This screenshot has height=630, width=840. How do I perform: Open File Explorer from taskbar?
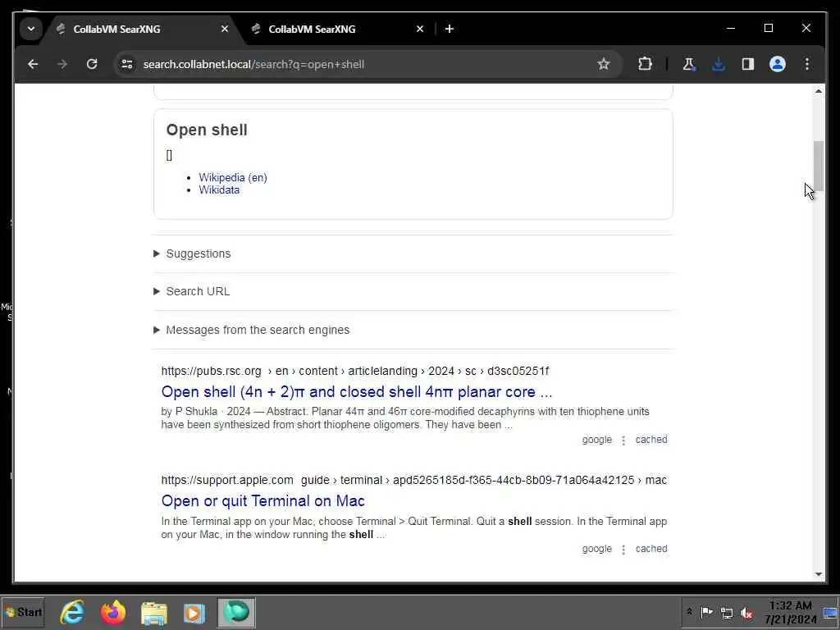click(x=153, y=613)
